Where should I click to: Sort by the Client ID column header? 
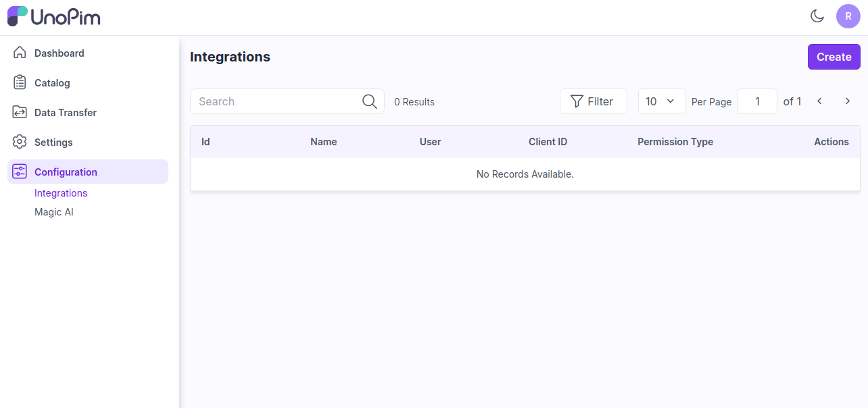click(548, 142)
